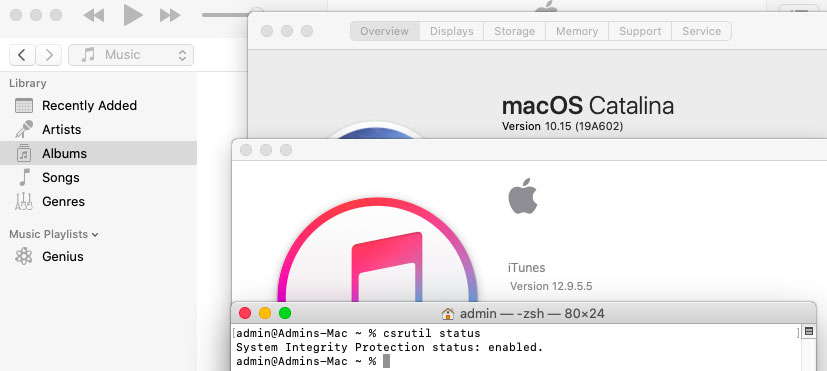Open the Memory tab
This screenshot has width=827, height=371.
tap(577, 31)
